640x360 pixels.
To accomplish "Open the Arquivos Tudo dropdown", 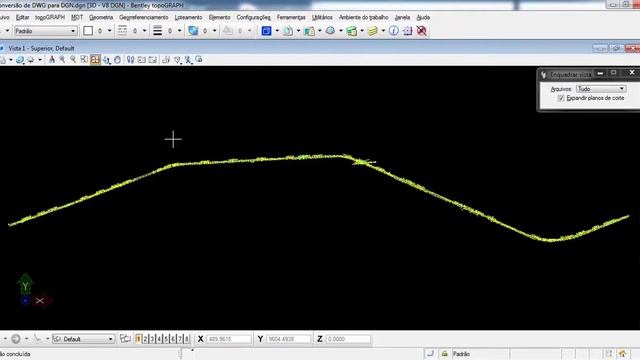I will (601, 89).
